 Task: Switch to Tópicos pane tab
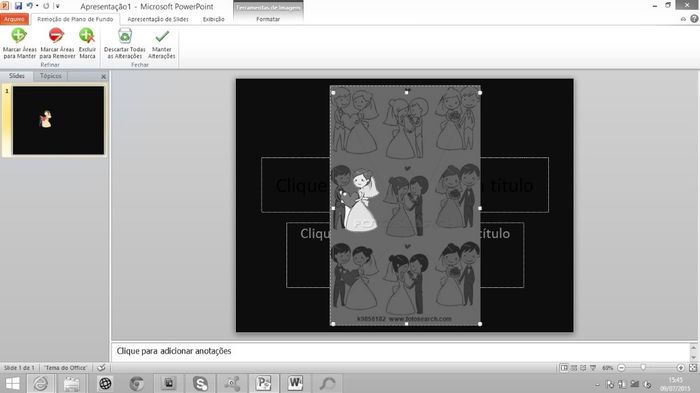coord(50,76)
